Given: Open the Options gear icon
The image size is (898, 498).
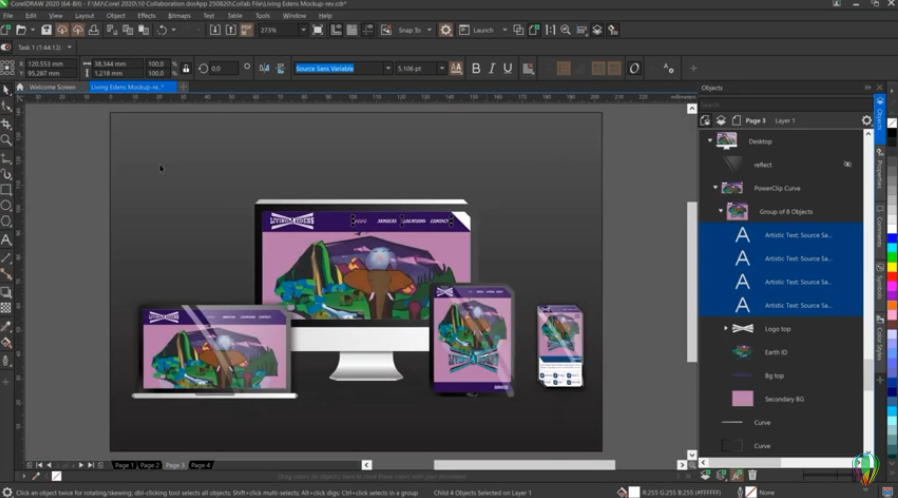Looking at the screenshot, I should click(x=446, y=30).
